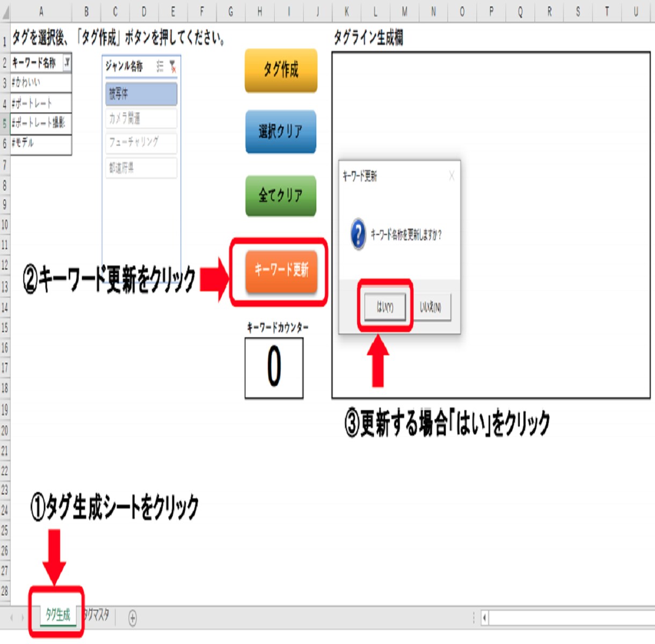Screen dimensions: 655x644
Task: Confirm the update with はい(Y)
Action: 385,307
